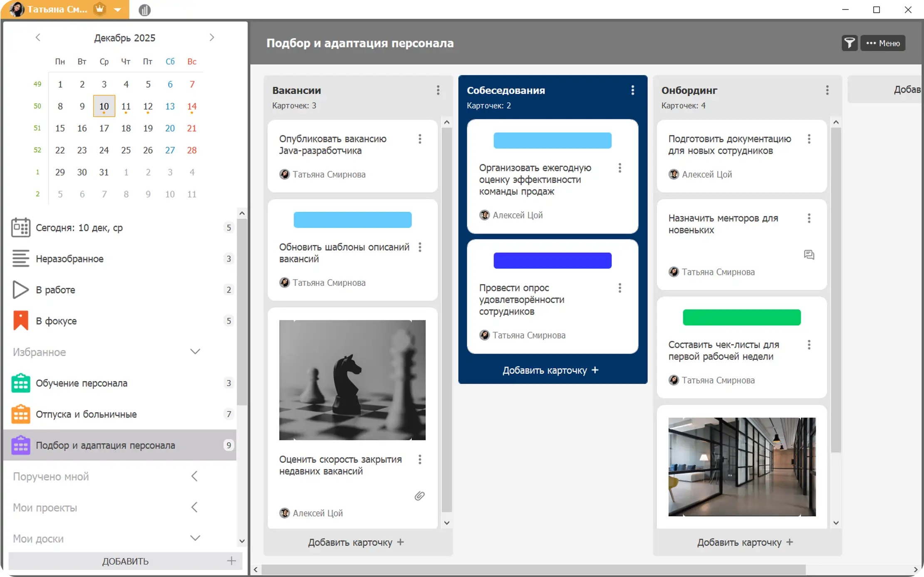Click the filter funnel icon
Image resolution: width=924 pixels, height=577 pixels.
pos(849,43)
